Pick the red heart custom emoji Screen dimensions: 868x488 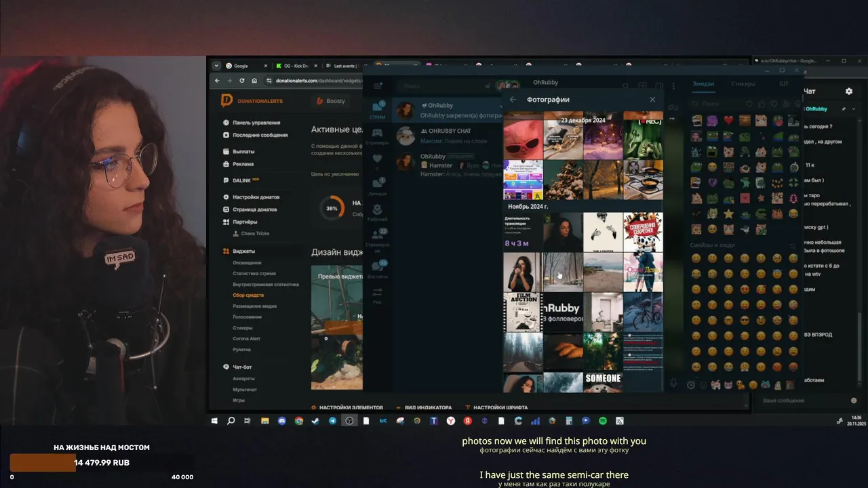(x=729, y=121)
